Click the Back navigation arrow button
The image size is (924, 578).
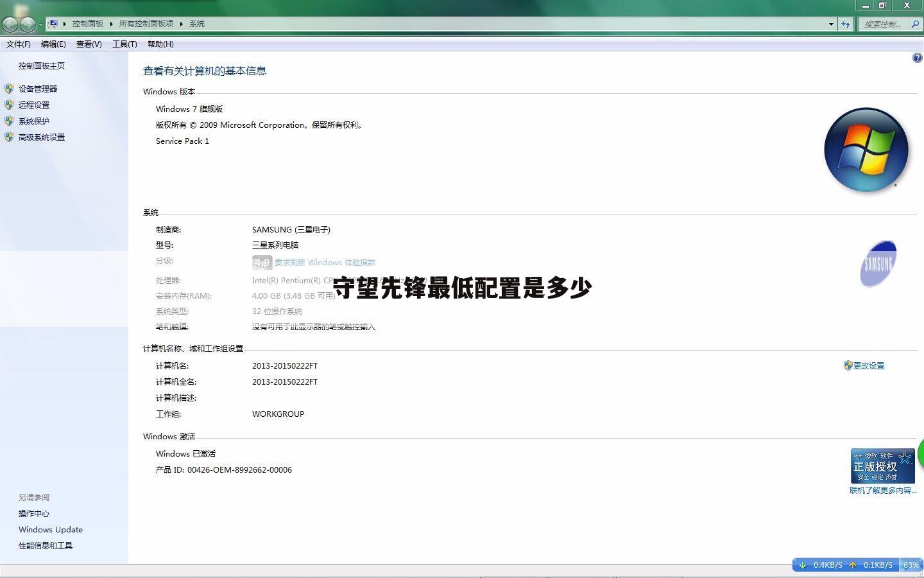[x=10, y=24]
